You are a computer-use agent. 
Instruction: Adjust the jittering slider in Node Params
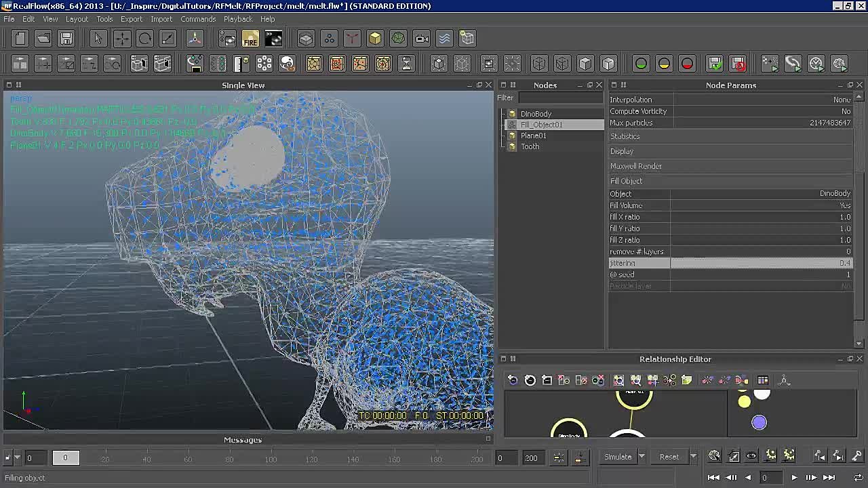[759, 263]
